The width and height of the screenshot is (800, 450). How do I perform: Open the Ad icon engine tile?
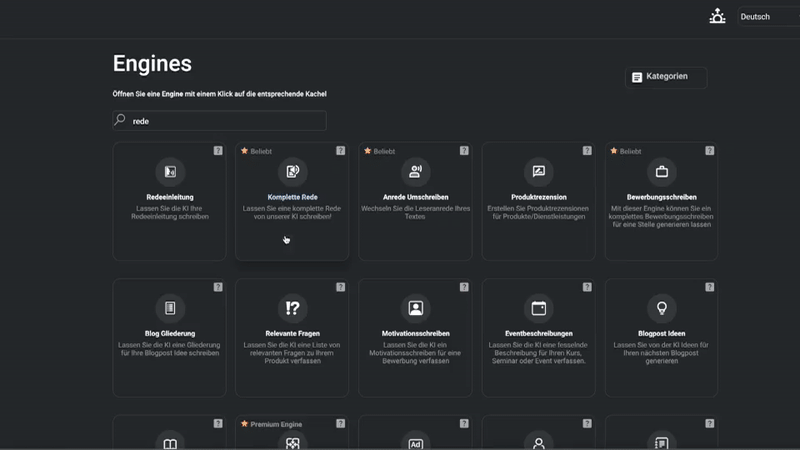coord(415,442)
